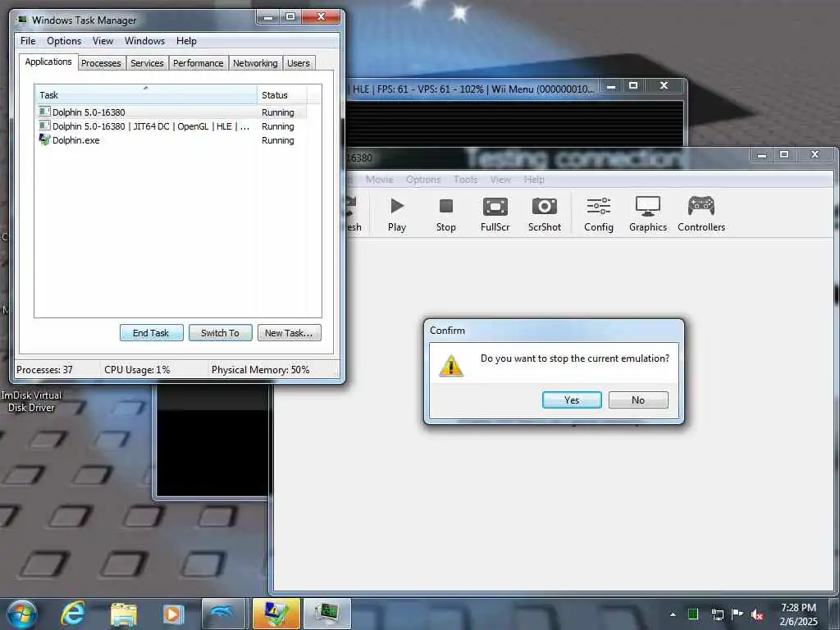Decline stopping emulation with No
Viewport: 840px width, 630px height.
[638, 400]
